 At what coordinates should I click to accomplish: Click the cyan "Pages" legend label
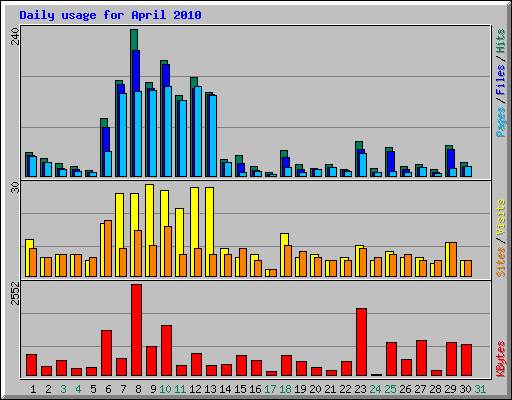(500, 122)
